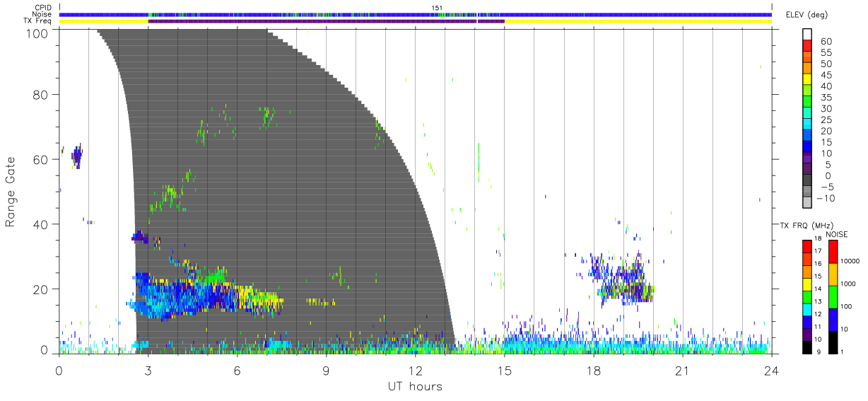Click the 'UT hours' axis title

[415, 387]
